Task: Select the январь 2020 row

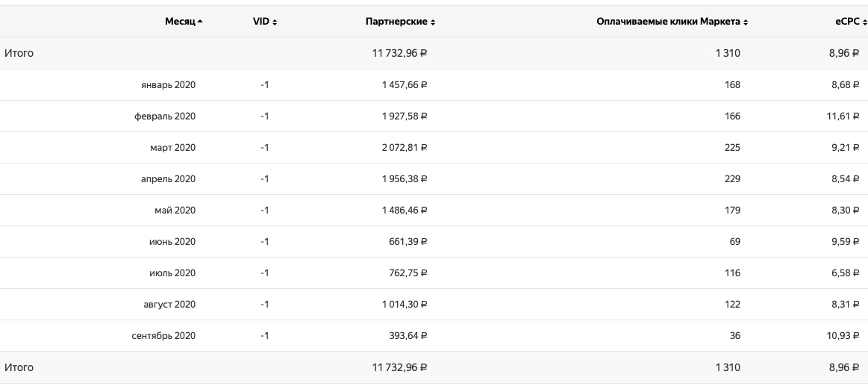Action: pyautogui.click(x=168, y=85)
